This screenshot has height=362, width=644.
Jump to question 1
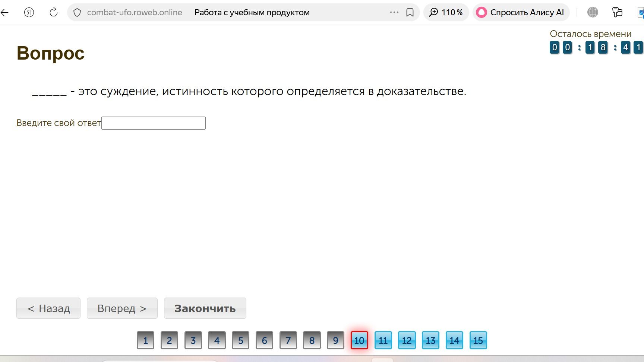(x=145, y=340)
